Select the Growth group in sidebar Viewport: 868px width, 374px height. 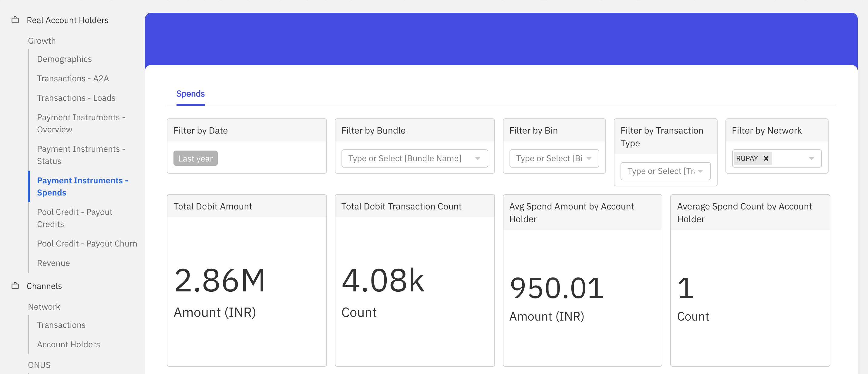[x=42, y=41]
